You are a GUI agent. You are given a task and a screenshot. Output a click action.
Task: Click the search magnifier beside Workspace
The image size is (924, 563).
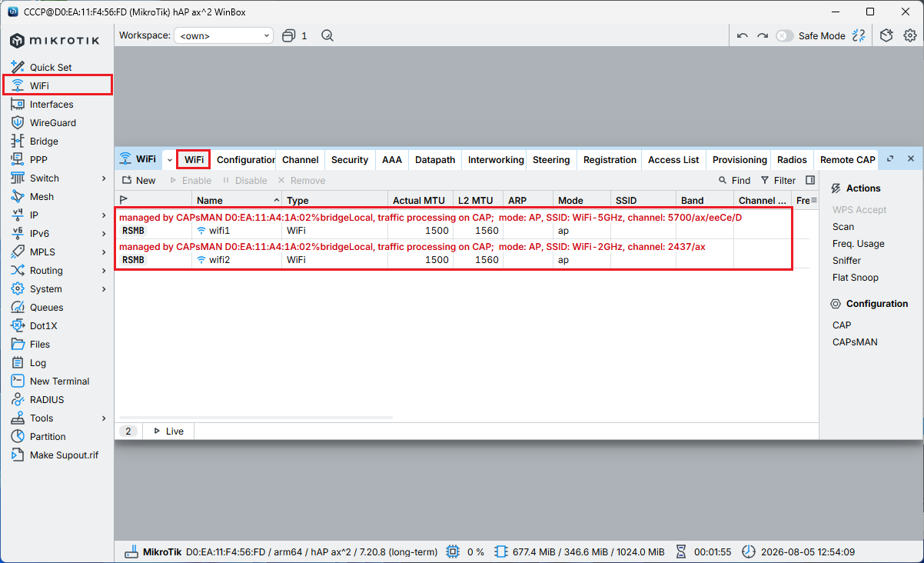[327, 35]
